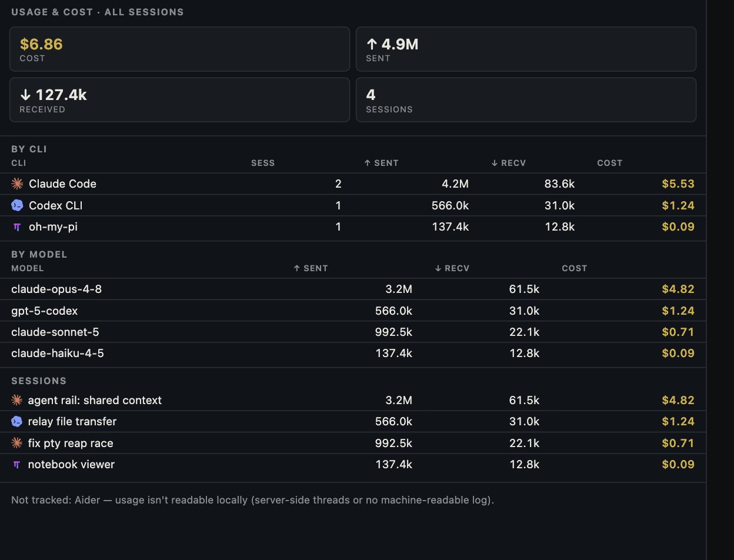Open the agent rail: shared context session
Screen dimensions: 734x560
353,400
